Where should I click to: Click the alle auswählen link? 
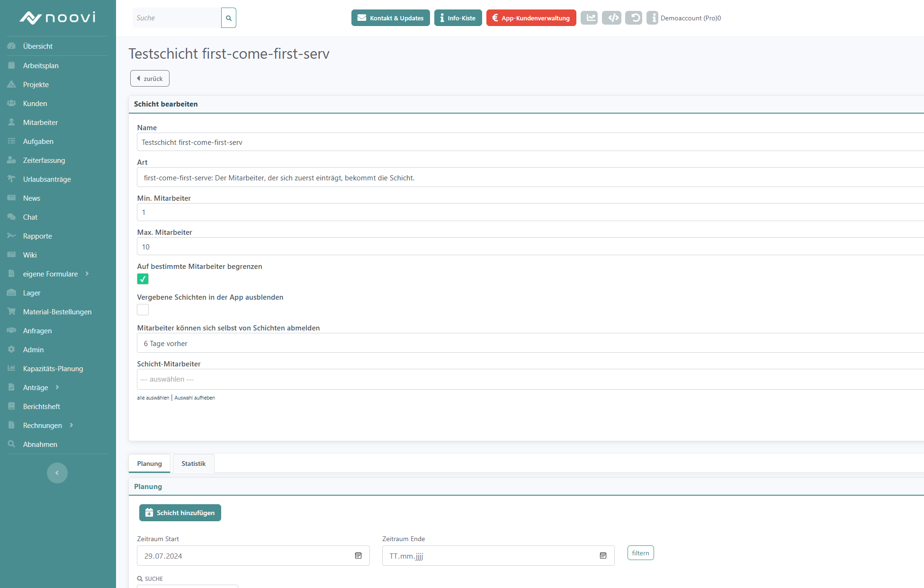click(153, 398)
